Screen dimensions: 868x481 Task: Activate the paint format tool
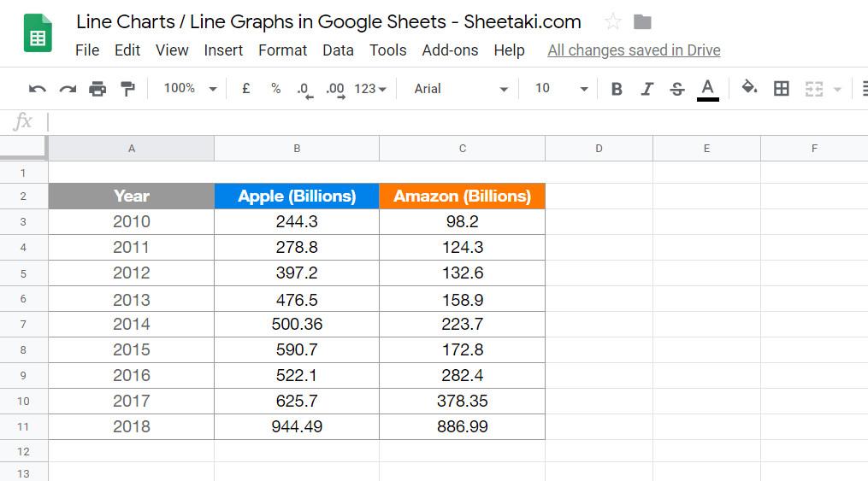[128, 89]
